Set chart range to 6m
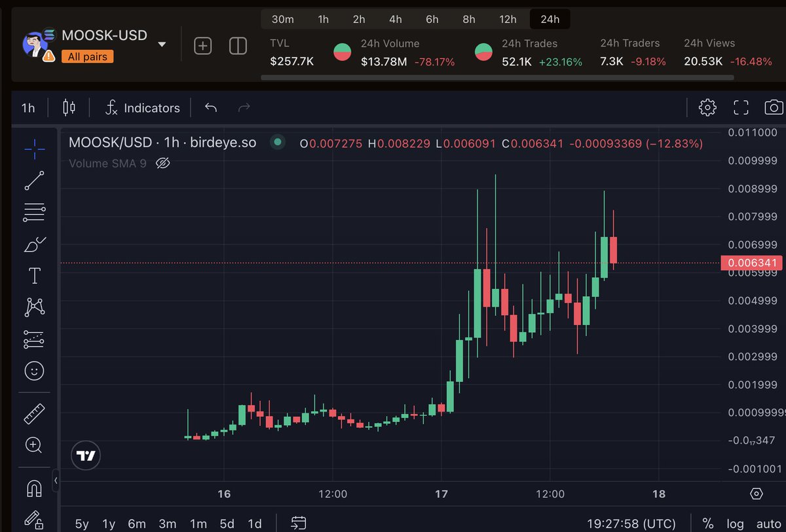 click(137, 523)
